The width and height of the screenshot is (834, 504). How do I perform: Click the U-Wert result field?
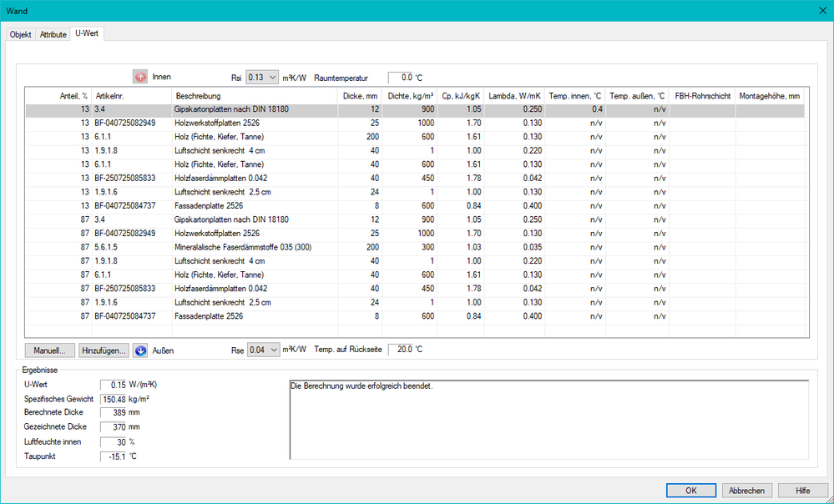[114, 385]
